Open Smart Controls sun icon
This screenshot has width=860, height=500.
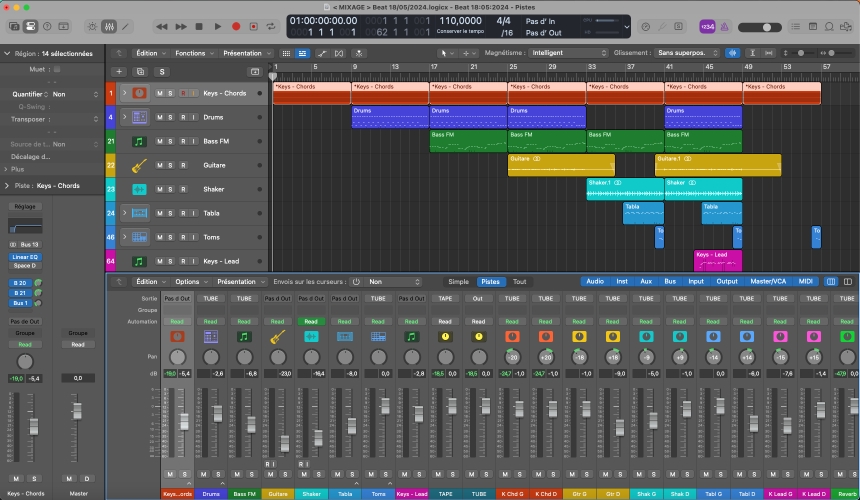coord(92,26)
